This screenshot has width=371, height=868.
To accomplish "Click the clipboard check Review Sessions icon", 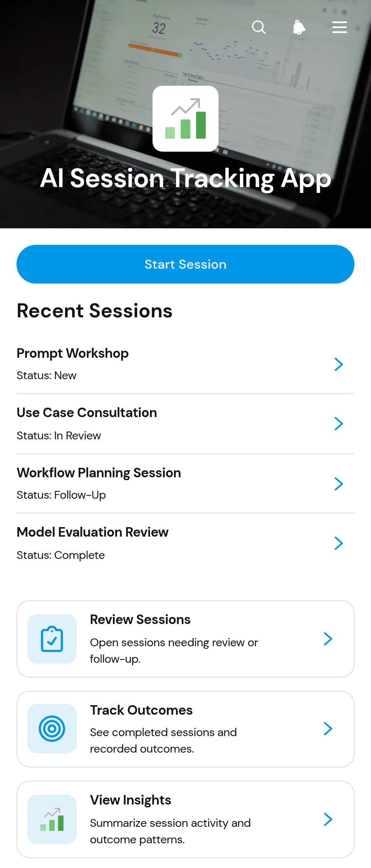I will coord(52,639).
